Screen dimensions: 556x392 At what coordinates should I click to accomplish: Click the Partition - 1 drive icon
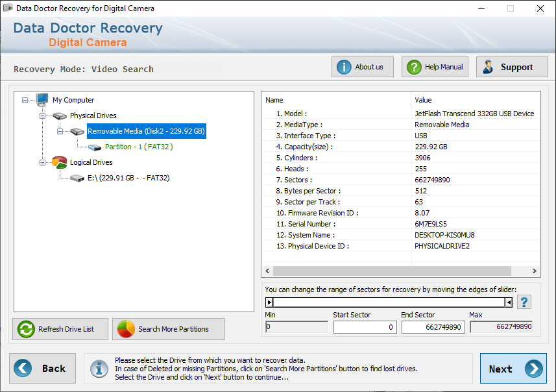pos(95,147)
